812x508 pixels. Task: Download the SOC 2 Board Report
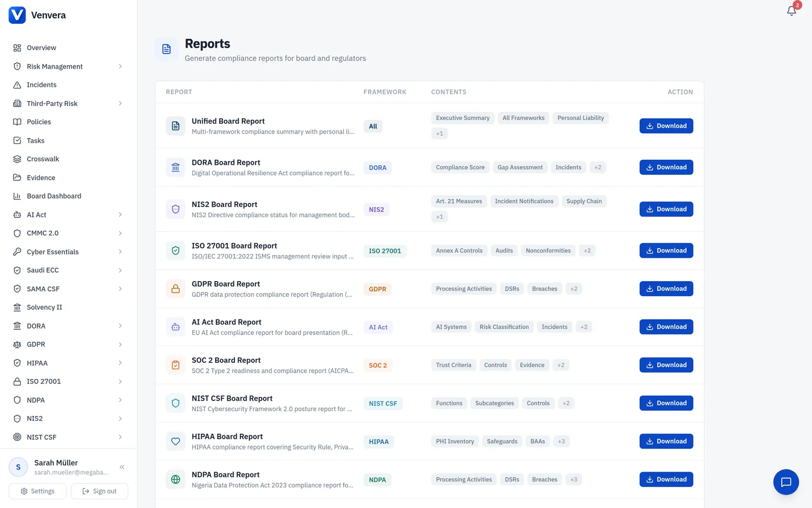666,365
